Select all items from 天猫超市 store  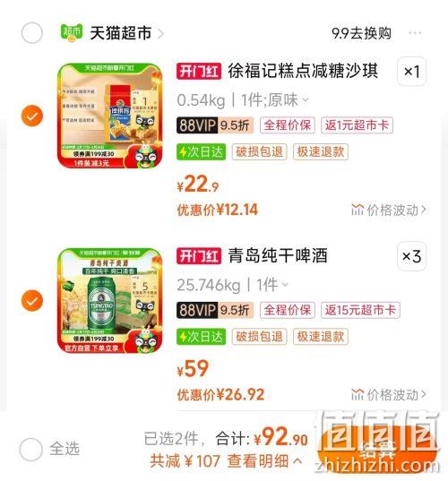pos(32,33)
